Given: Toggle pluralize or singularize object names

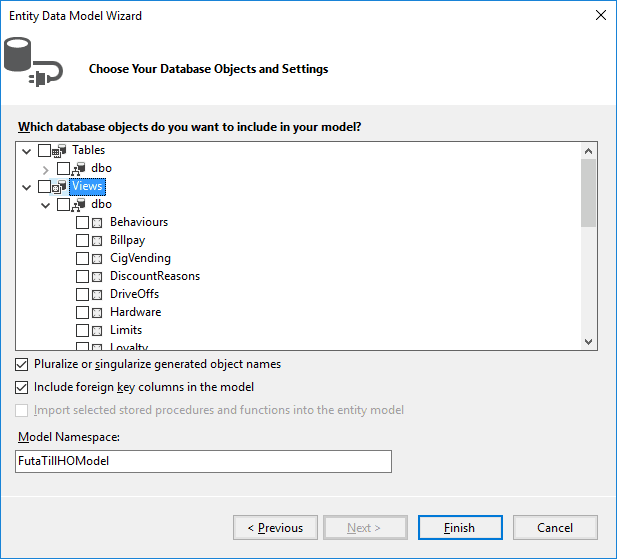Looking at the screenshot, I should click(22, 365).
